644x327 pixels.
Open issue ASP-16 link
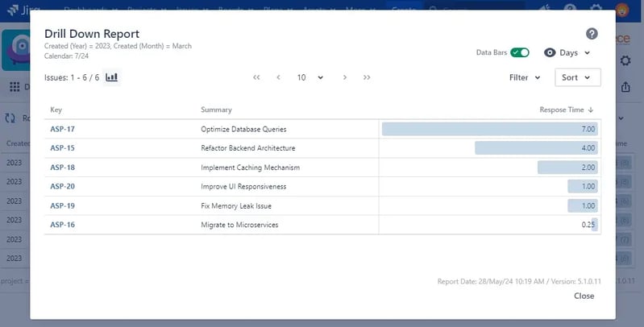(62, 225)
